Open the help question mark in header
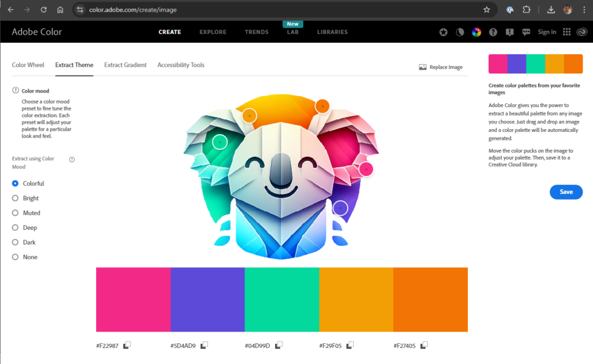Image resolution: width=593 pixels, height=364 pixels. [x=493, y=32]
